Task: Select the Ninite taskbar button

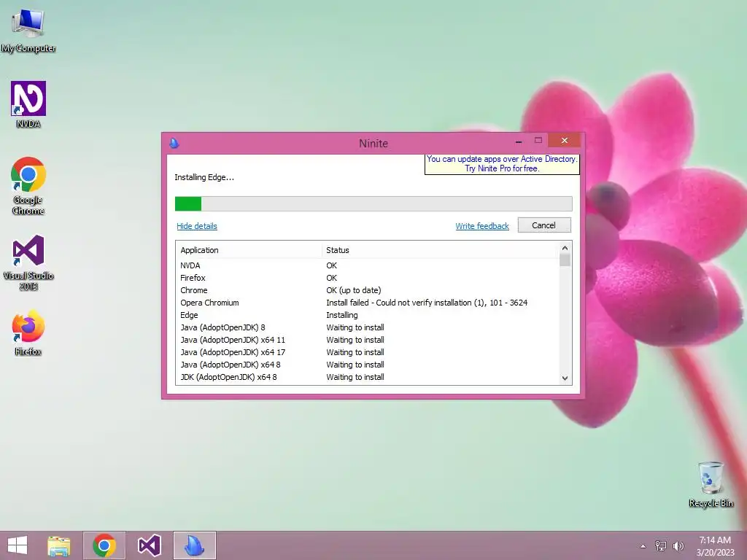Action: [x=194, y=545]
